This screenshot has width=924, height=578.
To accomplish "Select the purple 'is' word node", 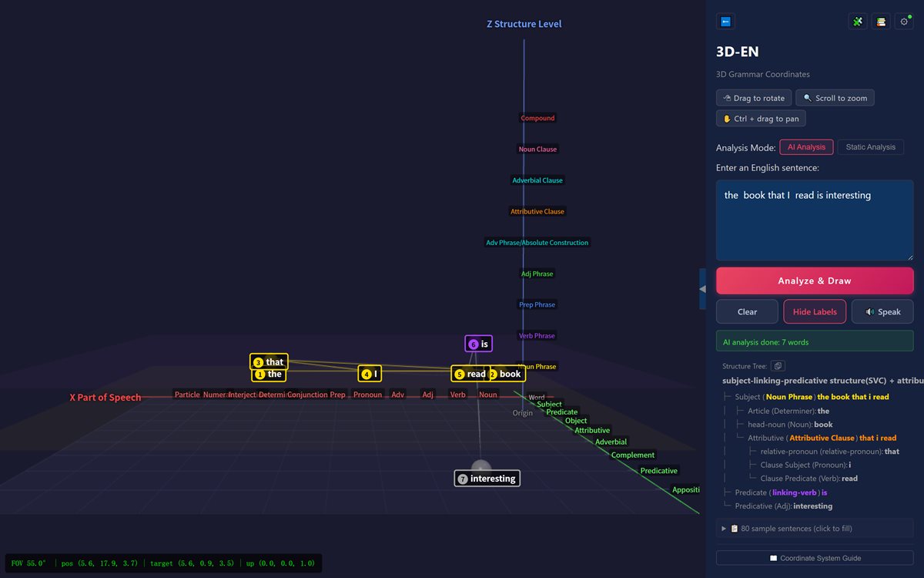I will pos(478,344).
